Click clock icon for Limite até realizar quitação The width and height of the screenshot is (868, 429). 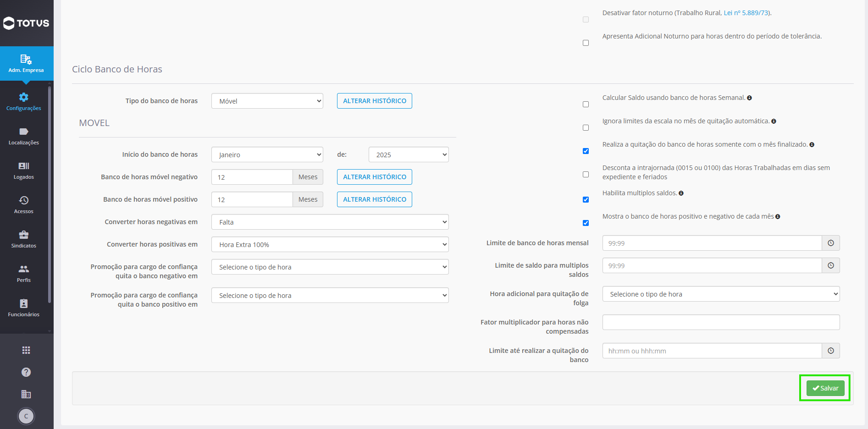click(x=831, y=351)
